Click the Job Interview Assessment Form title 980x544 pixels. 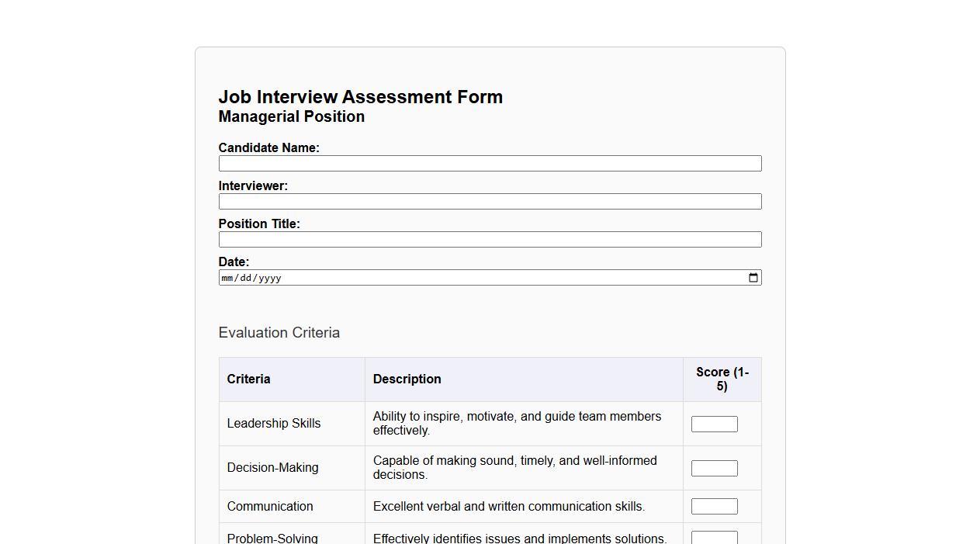point(361,96)
